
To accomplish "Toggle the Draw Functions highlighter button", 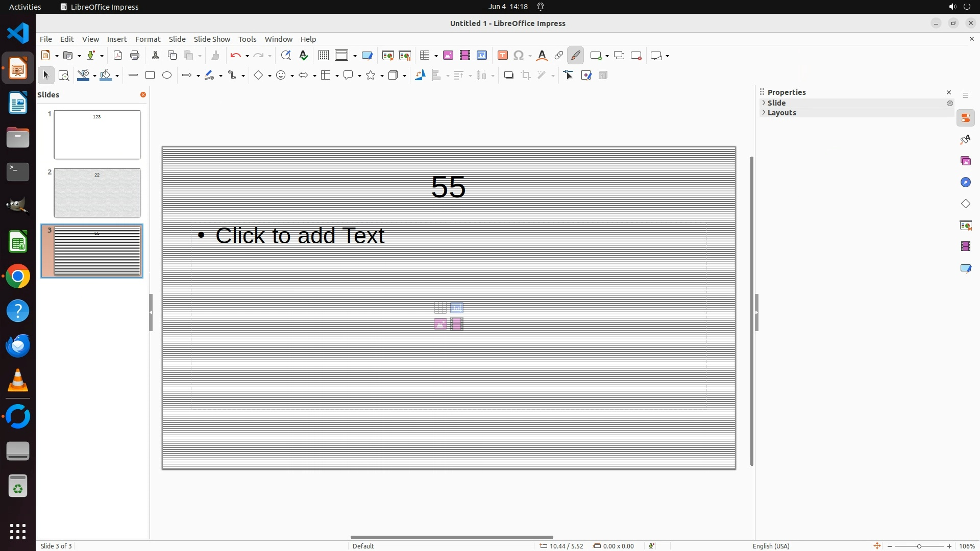I will tap(576, 56).
